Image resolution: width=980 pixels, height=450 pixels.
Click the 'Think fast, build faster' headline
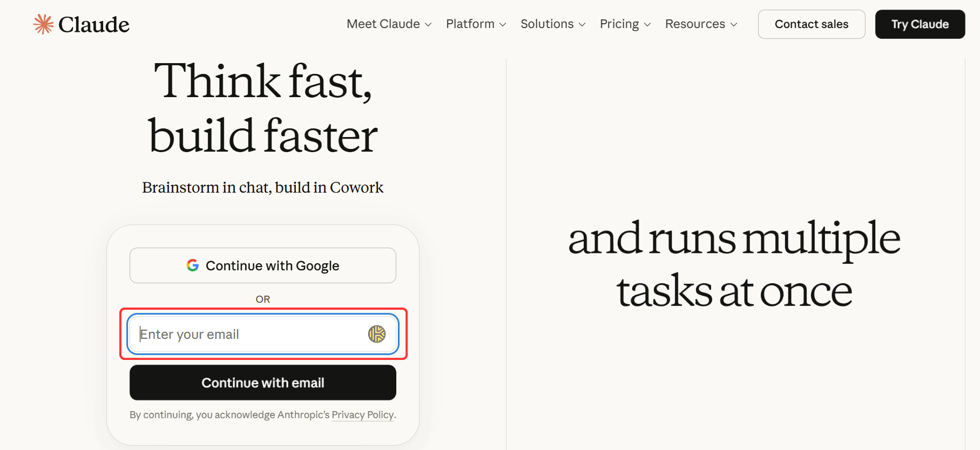[263, 107]
